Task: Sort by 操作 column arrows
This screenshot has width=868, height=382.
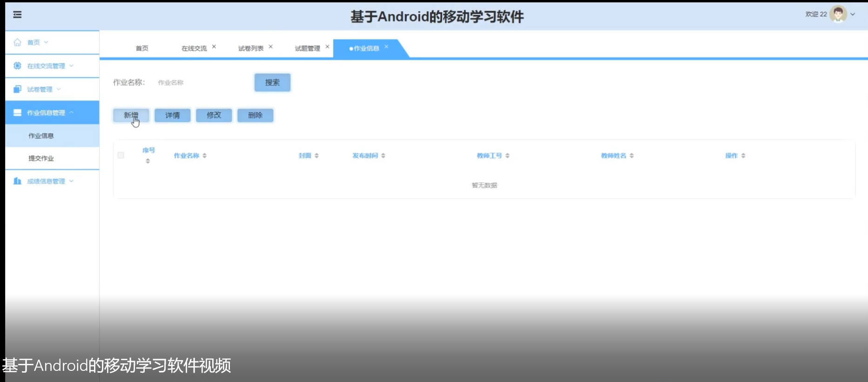Action: (743, 156)
